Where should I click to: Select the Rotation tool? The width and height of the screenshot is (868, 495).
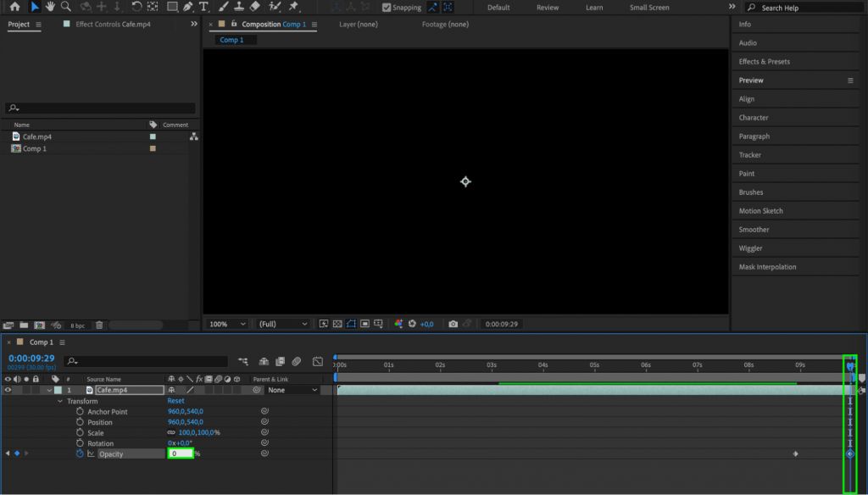point(136,7)
